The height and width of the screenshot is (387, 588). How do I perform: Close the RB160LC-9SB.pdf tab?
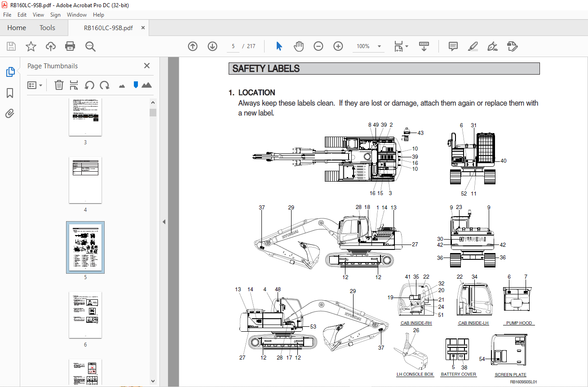(143, 28)
